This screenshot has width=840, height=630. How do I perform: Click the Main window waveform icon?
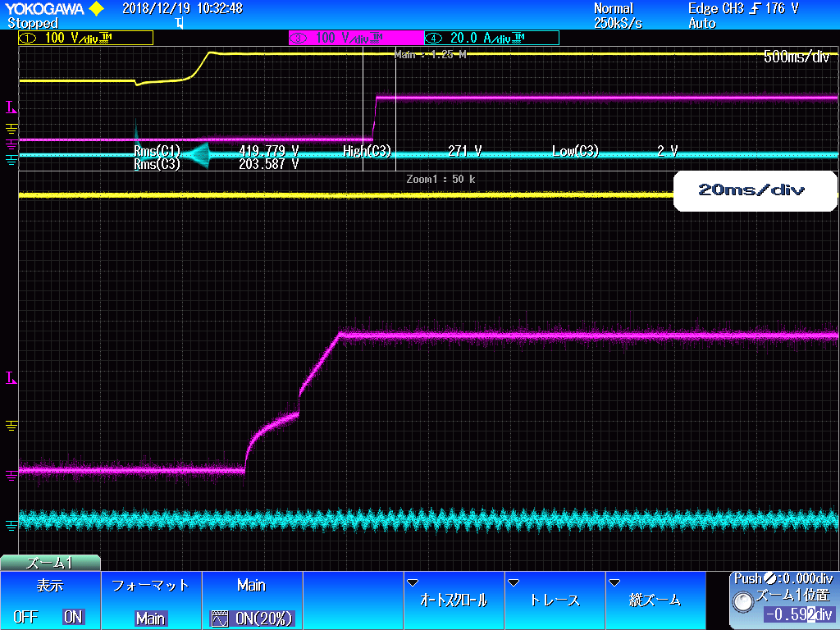click(220, 619)
